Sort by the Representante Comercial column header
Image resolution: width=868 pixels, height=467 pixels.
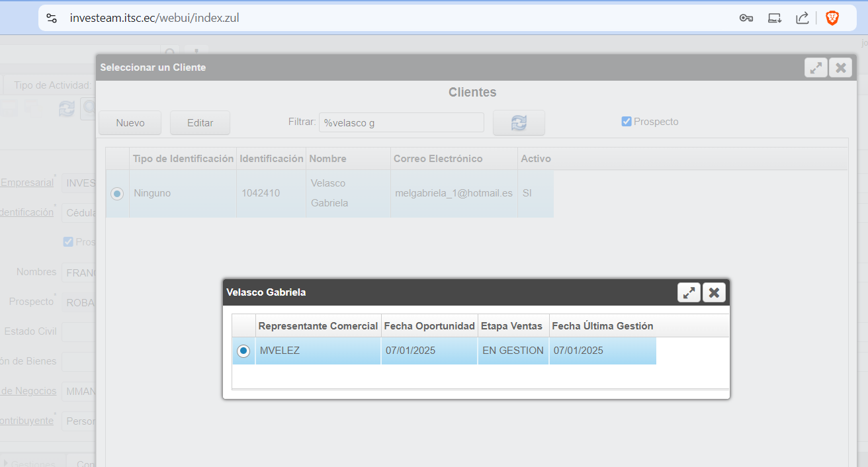coord(318,325)
